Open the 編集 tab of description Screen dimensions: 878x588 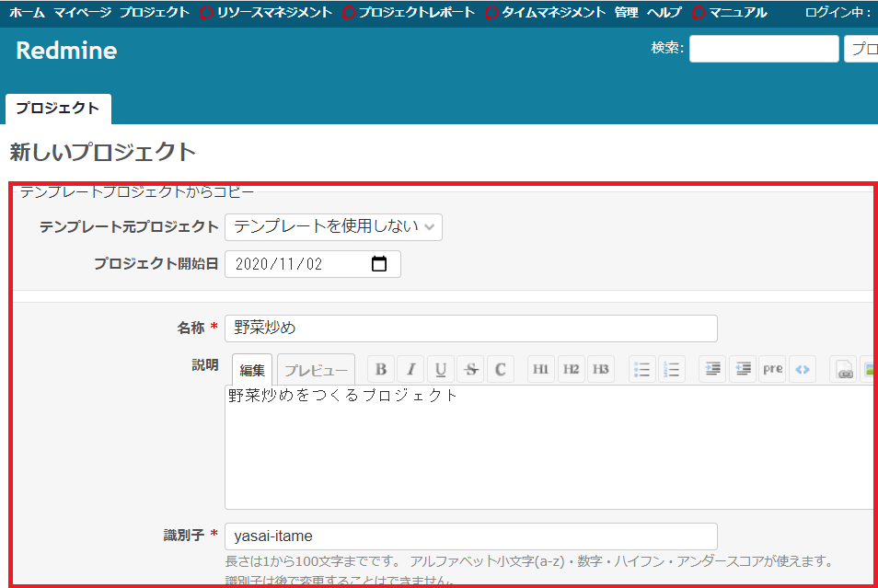coord(252,370)
